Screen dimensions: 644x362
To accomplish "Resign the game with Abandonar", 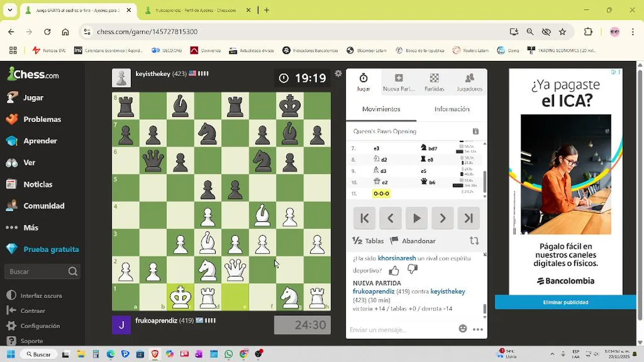I will (413, 241).
